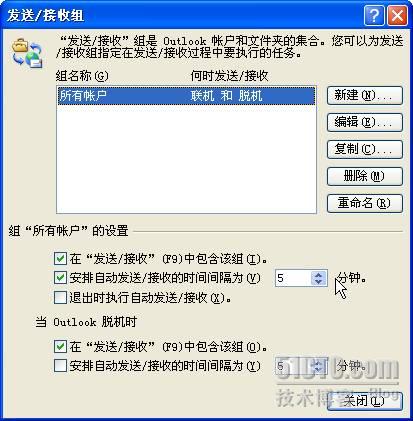413x421 pixels.
Task: Uncheck online 在"发送/接收"(F9)中包含该组(I)
Action: 60,259
